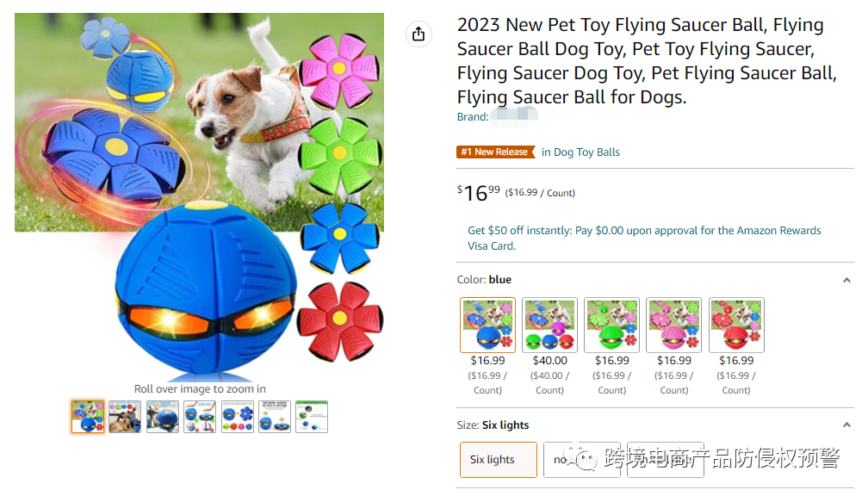Click the "#1 New Release" badge
The height and width of the screenshot is (496, 868).
tap(494, 152)
